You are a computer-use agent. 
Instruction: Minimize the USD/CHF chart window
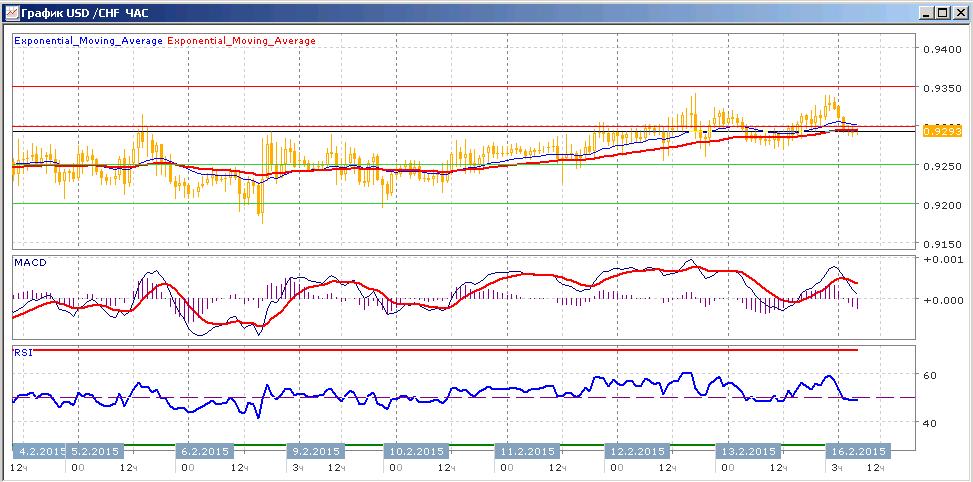(x=928, y=12)
